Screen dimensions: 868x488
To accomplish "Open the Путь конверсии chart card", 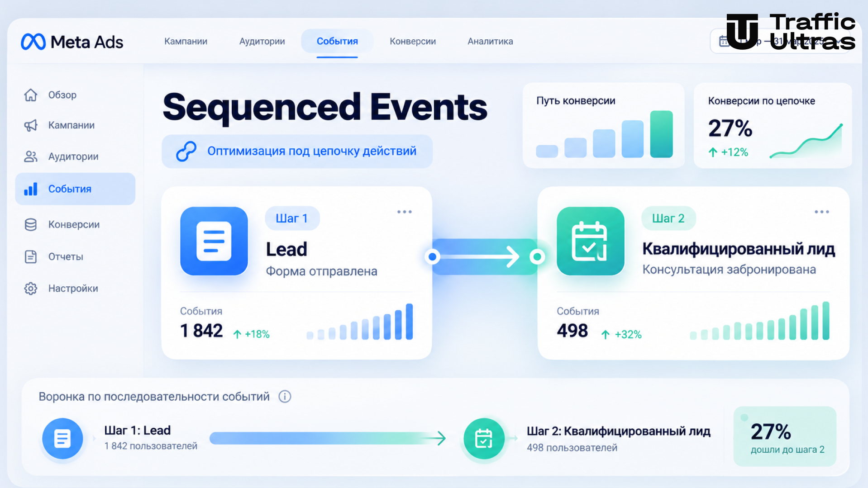I will click(603, 125).
